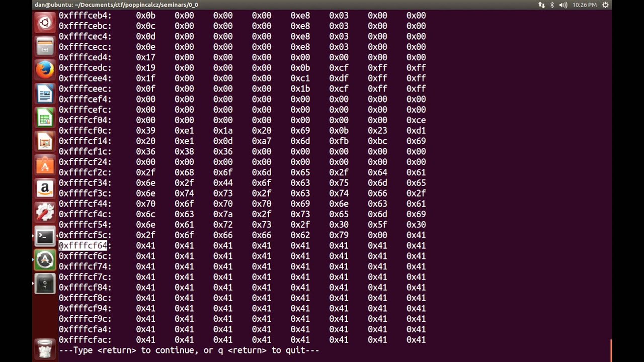
Task: Open LibreOffice Writer from launcher
Action: [45, 94]
